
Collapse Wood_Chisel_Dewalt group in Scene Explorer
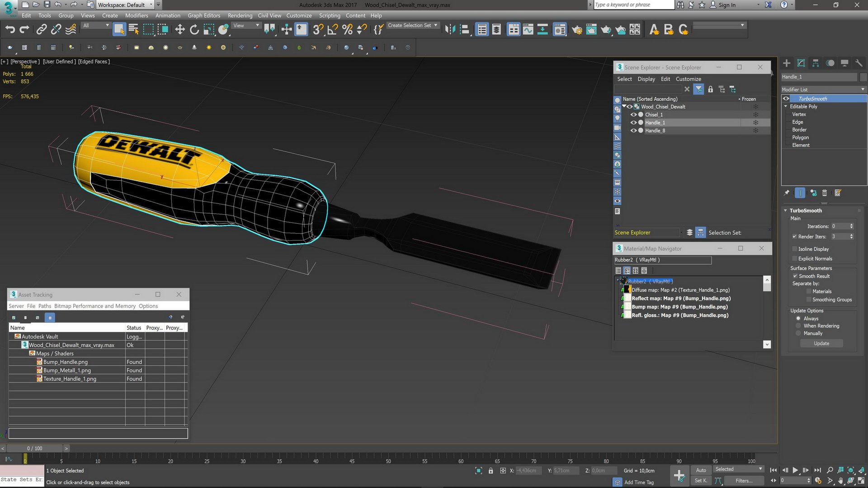coord(624,107)
